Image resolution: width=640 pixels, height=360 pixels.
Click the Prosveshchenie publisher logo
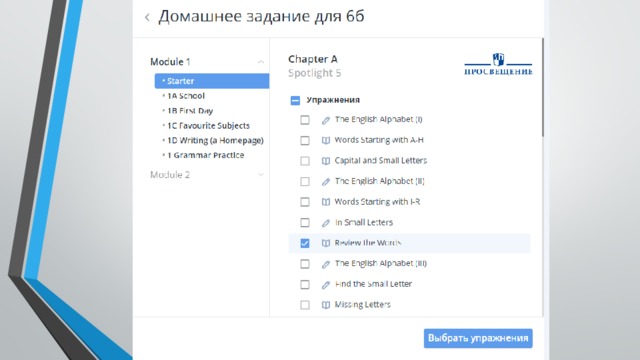click(498, 64)
